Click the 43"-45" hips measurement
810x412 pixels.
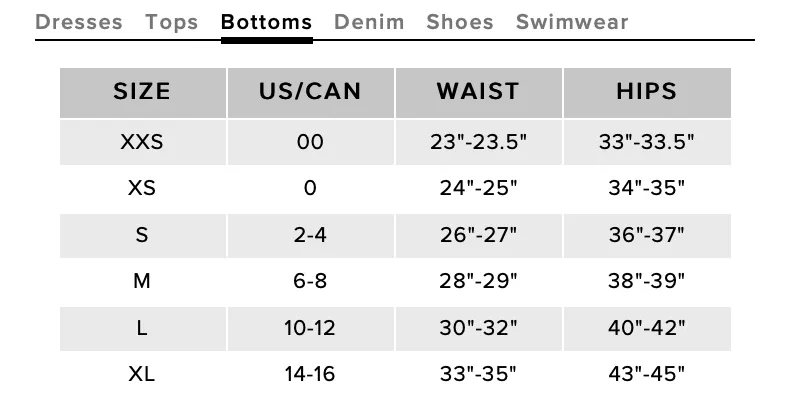[x=647, y=374]
